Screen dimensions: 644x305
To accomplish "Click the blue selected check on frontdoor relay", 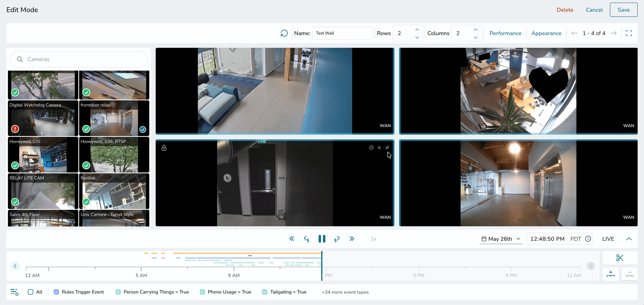I will [142, 129].
